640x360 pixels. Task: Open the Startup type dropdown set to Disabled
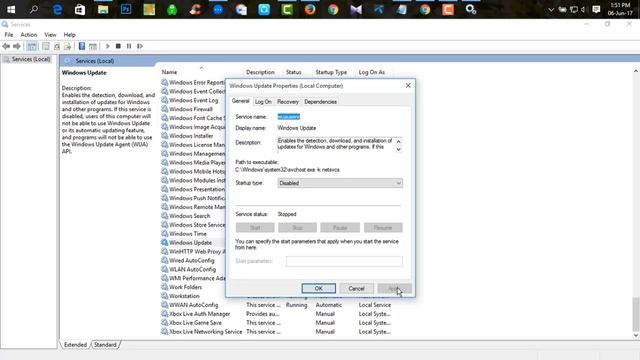click(x=340, y=183)
